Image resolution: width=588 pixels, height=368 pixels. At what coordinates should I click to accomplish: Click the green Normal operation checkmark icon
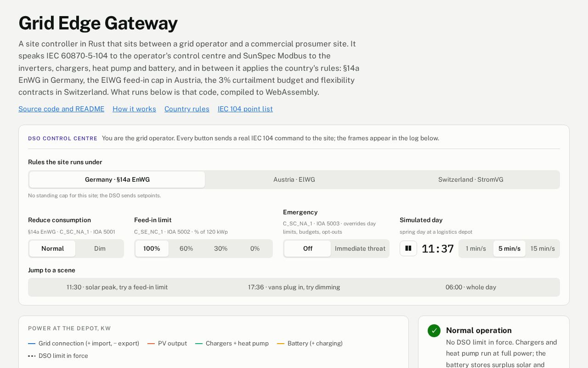click(434, 331)
